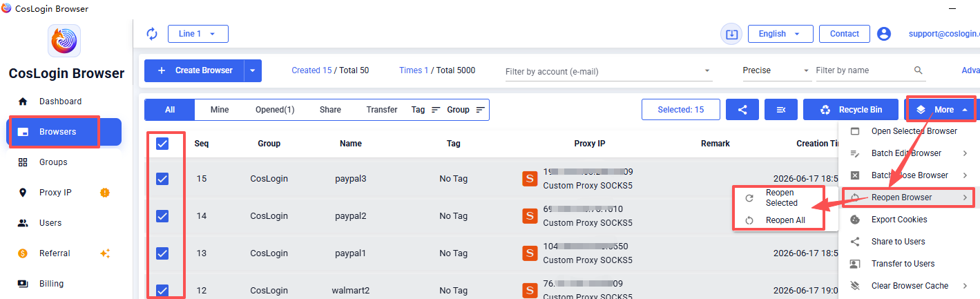Click the SOCKS5 S icon in walmart2 row

pyautogui.click(x=530, y=291)
